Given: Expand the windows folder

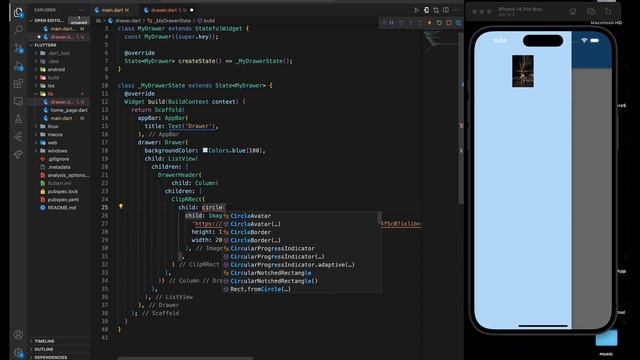Looking at the screenshot, I should coord(58,151).
